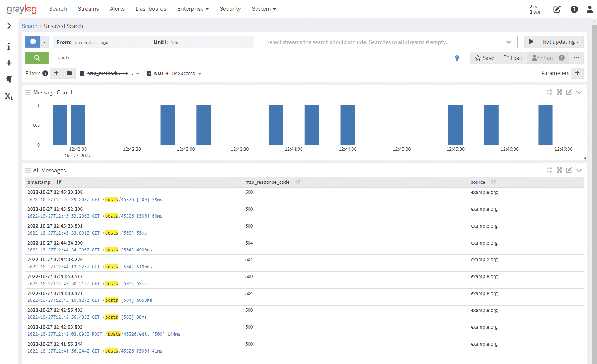Open the Help question mark icon
The width and height of the screenshot is (597, 364).
[574, 9]
